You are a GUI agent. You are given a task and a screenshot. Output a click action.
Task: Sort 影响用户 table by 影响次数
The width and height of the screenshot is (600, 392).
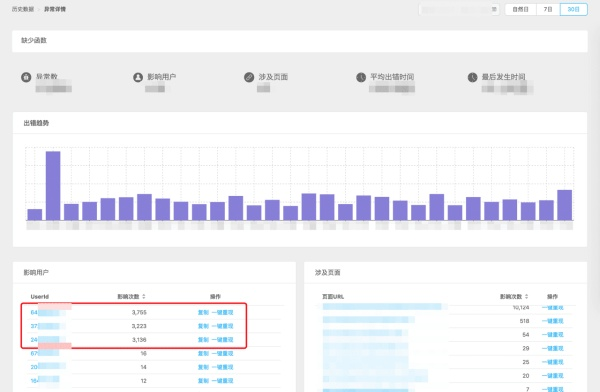[144, 296]
